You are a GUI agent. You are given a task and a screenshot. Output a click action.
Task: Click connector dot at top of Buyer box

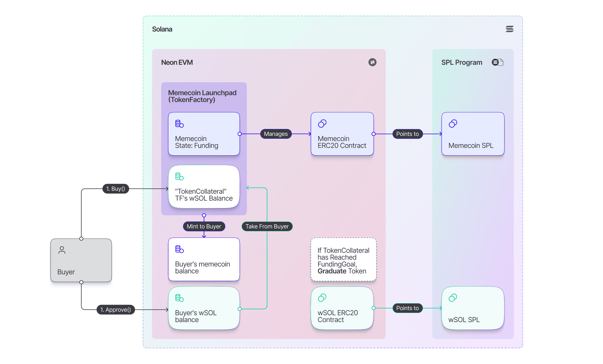point(81,238)
